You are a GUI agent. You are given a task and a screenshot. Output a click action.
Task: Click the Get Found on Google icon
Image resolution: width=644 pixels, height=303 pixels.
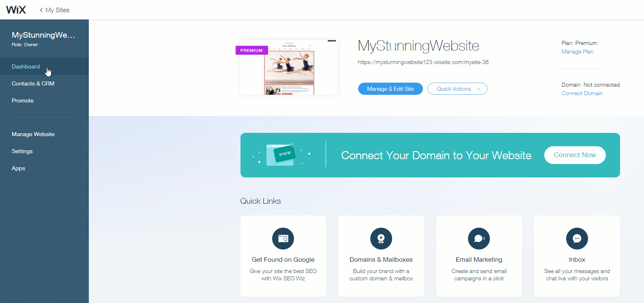[x=283, y=239]
